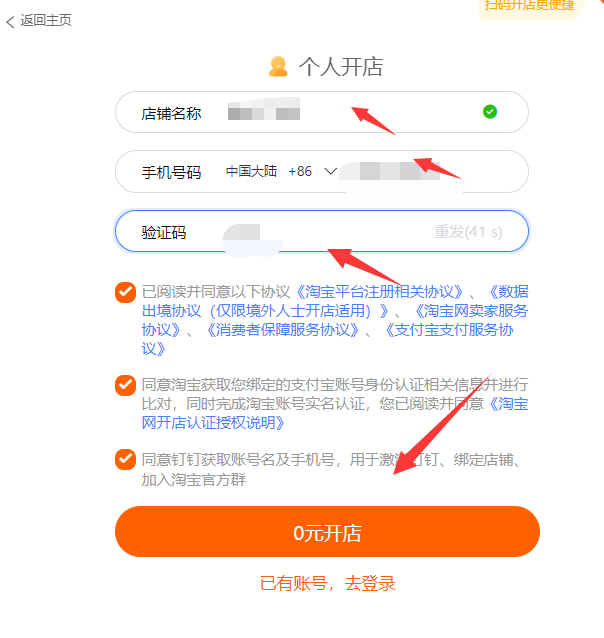Click the 0元开店 button
This screenshot has height=638, width=604.
(327, 531)
